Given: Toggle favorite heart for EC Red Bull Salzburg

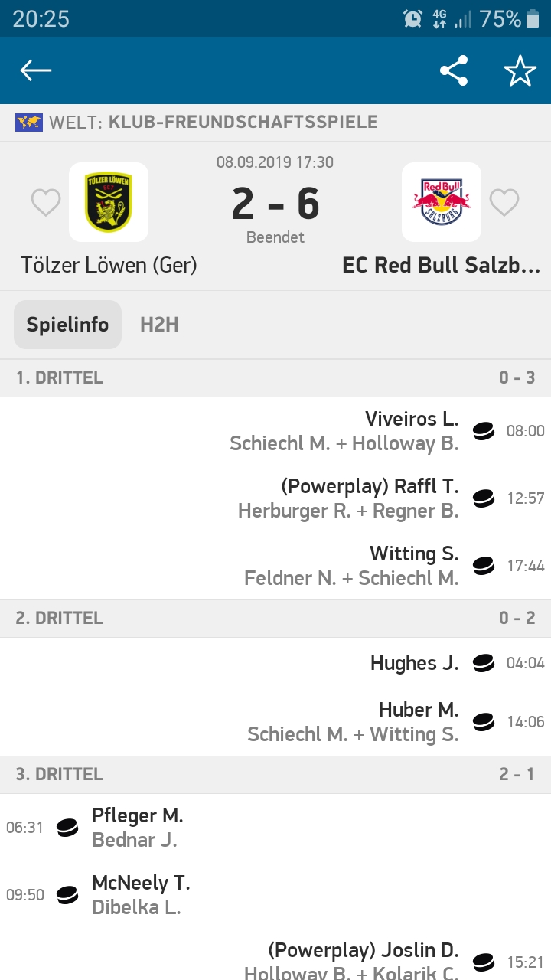Looking at the screenshot, I should (x=504, y=203).
